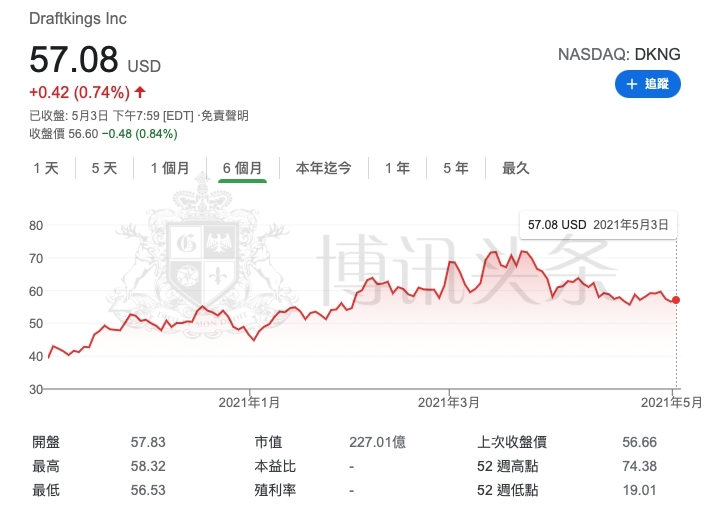Click the Draftkings Inc company title
The width and height of the screenshot is (724, 510).
coord(78,19)
